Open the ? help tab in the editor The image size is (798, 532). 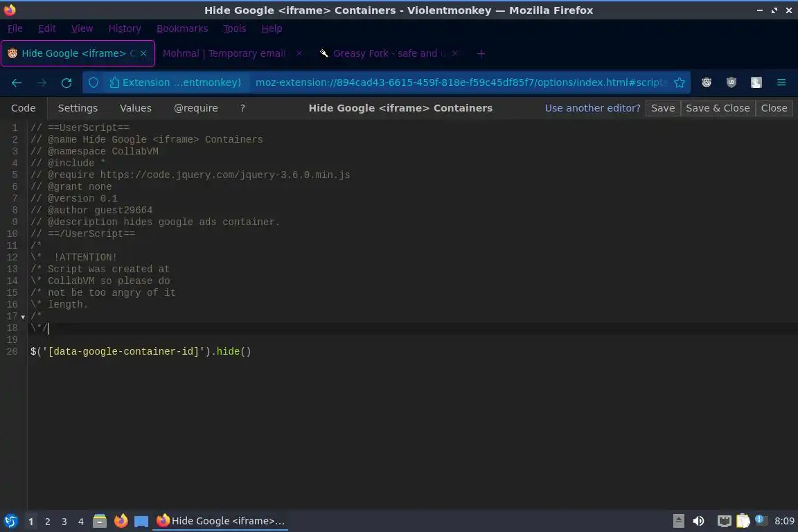pyautogui.click(x=242, y=108)
